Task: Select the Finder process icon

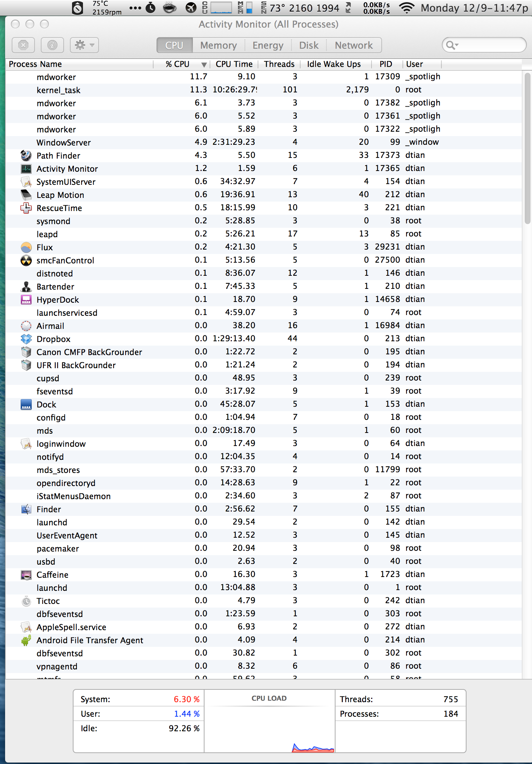Action: [26, 509]
